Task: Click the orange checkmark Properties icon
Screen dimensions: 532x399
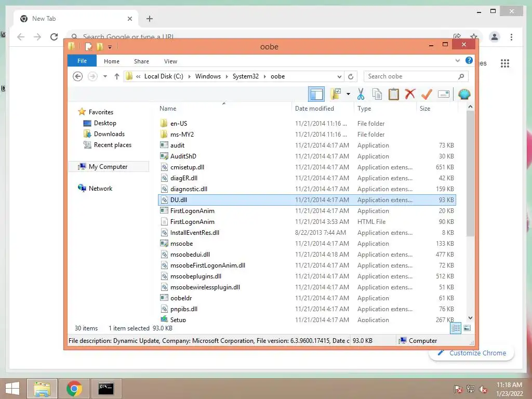Action: coord(427,94)
